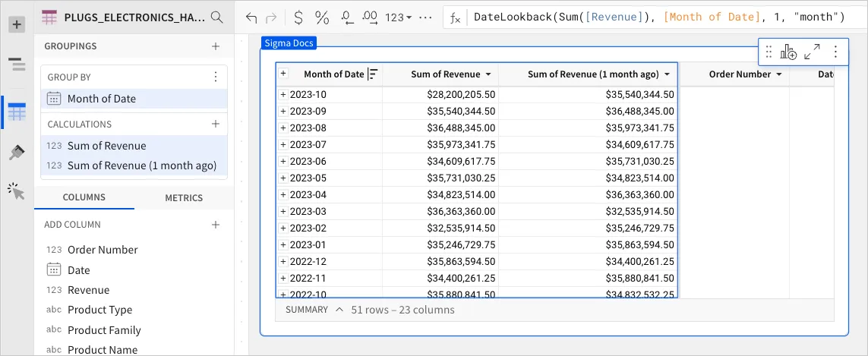Image resolution: width=868 pixels, height=356 pixels.
Task: Select Sum of Revenue calculation in panel
Action: click(x=134, y=146)
